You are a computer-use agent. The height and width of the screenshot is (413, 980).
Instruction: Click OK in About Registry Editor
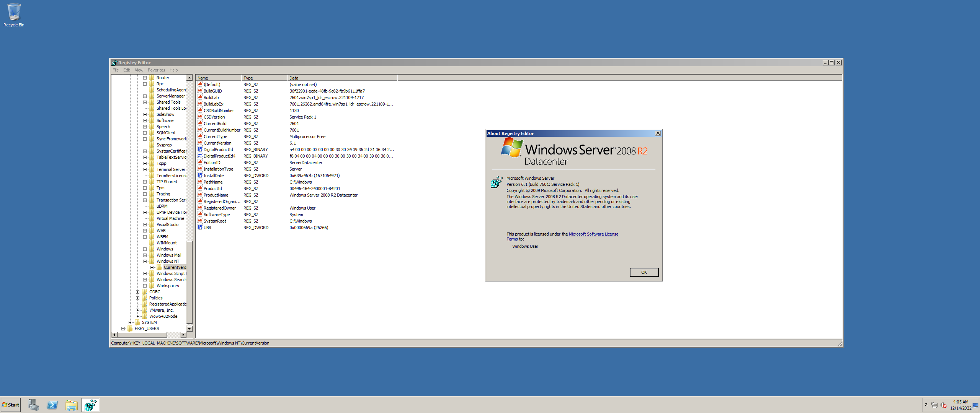[644, 272]
